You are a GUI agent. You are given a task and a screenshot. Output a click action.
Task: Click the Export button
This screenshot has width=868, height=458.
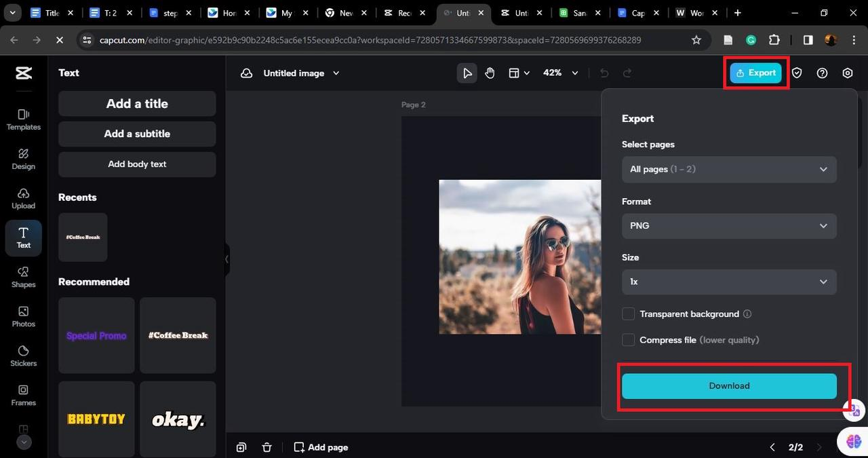click(x=755, y=73)
